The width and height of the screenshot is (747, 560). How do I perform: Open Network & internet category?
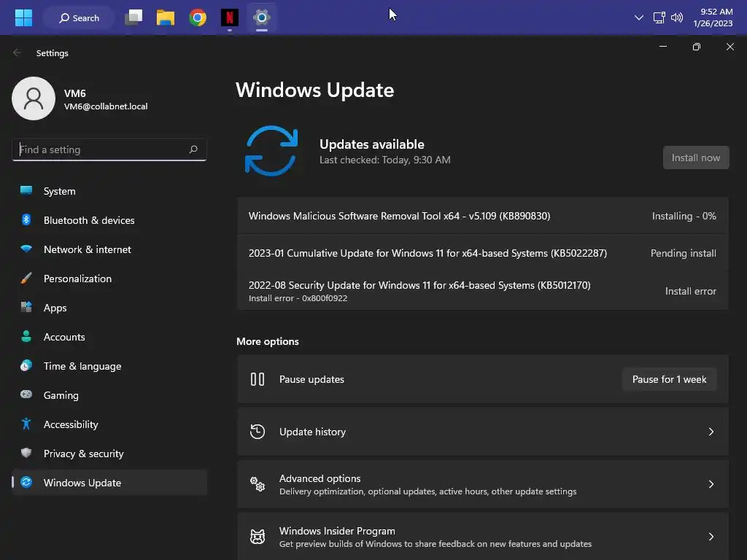tap(109, 249)
